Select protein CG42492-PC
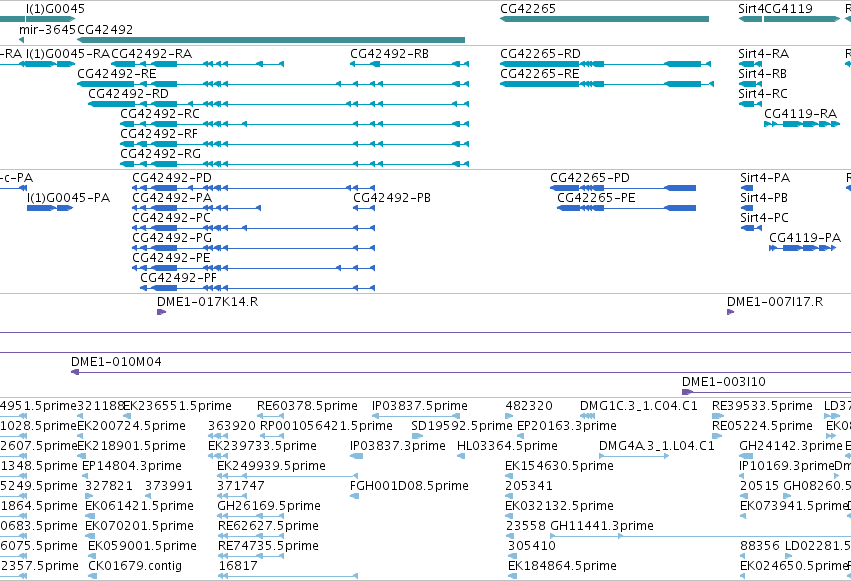851x581 pixels. (253, 228)
